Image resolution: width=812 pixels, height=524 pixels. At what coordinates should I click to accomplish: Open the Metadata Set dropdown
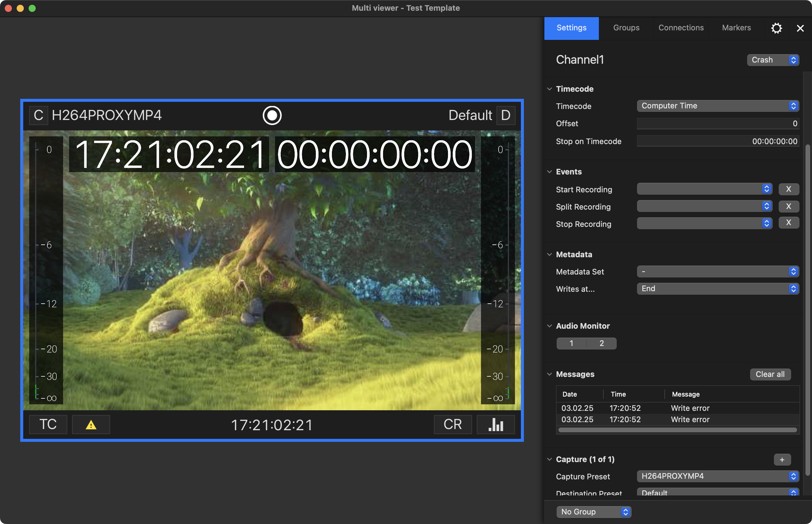point(718,272)
